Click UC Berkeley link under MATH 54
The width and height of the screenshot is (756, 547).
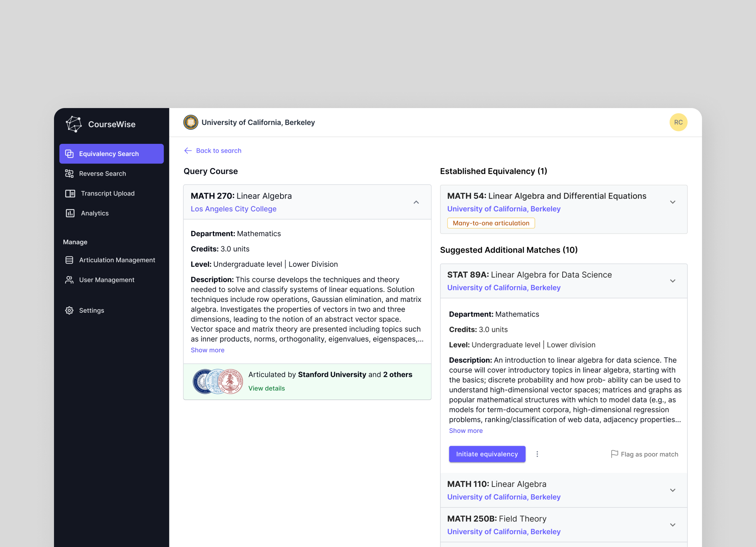coord(504,209)
